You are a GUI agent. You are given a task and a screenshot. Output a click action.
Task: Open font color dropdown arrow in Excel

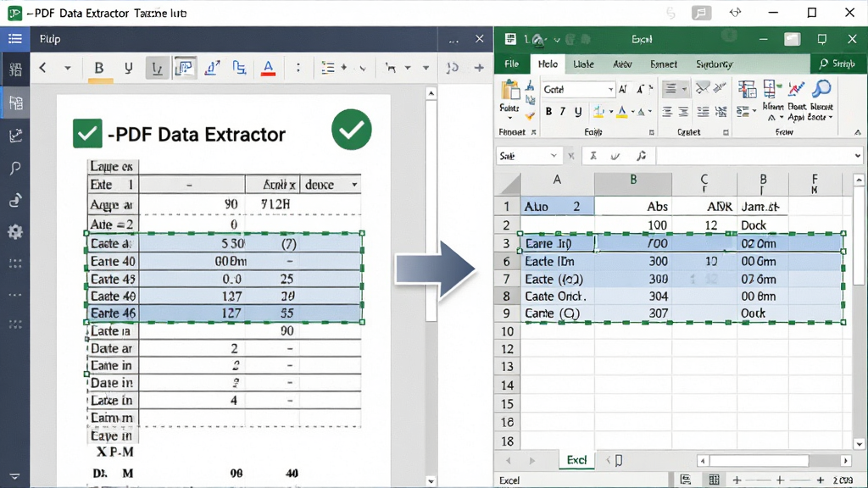click(632, 112)
